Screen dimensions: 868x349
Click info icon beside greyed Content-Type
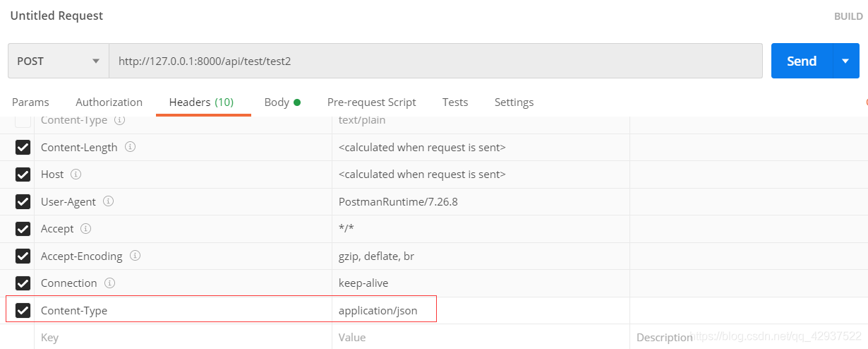click(x=120, y=121)
